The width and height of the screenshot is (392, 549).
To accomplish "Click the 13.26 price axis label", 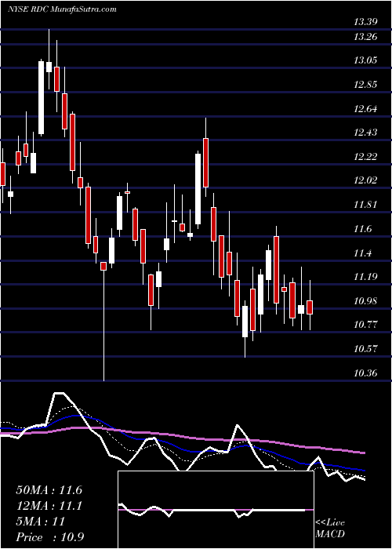I will click(365, 36).
